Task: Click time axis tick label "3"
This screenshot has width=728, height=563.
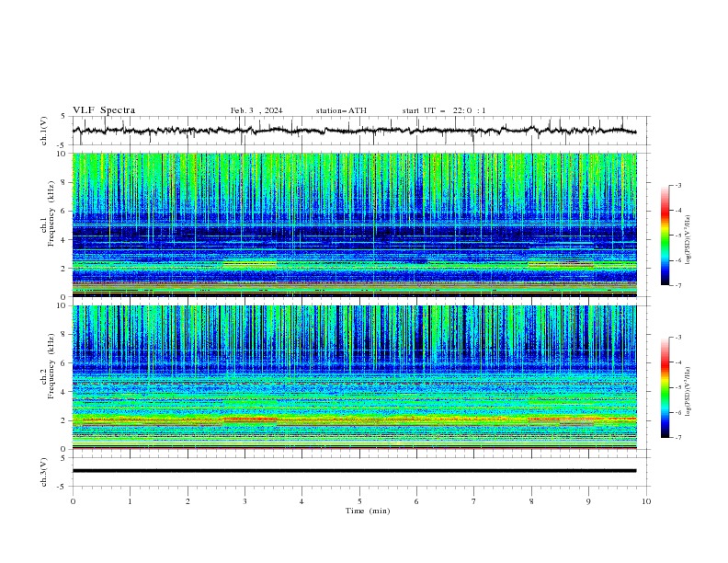Action: (x=245, y=501)
